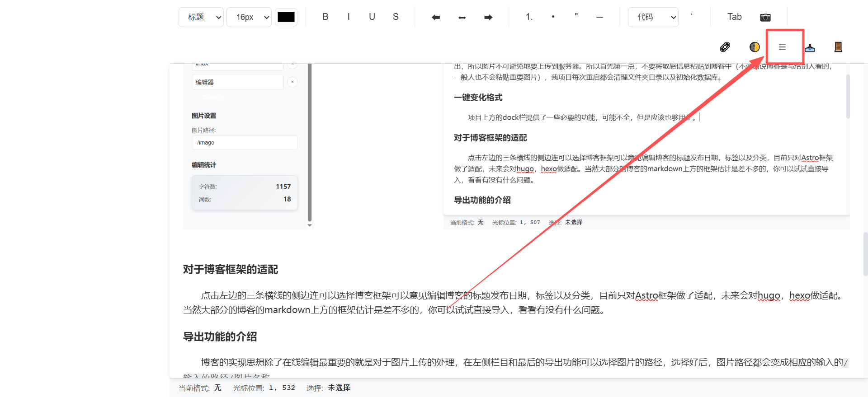This screenshot has height=397, width=868.
Task: Click the camera screenshot icon
Action: click(x=765, y=17)
